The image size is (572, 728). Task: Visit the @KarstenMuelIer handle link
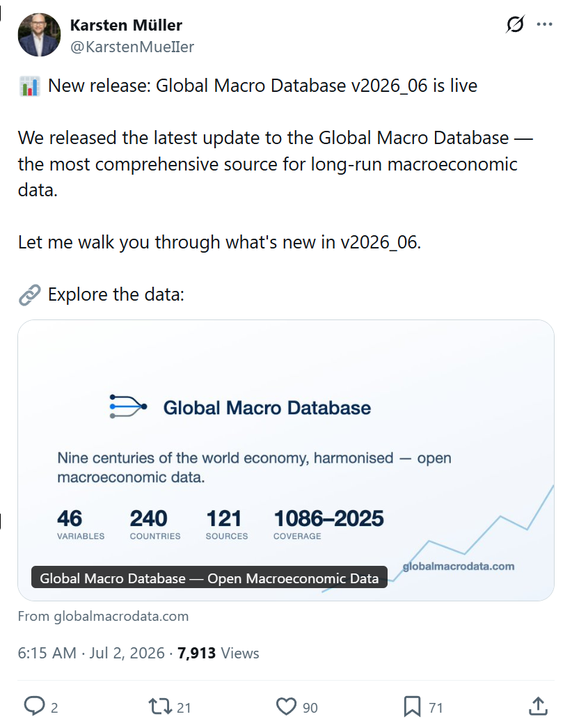[132, 47]
